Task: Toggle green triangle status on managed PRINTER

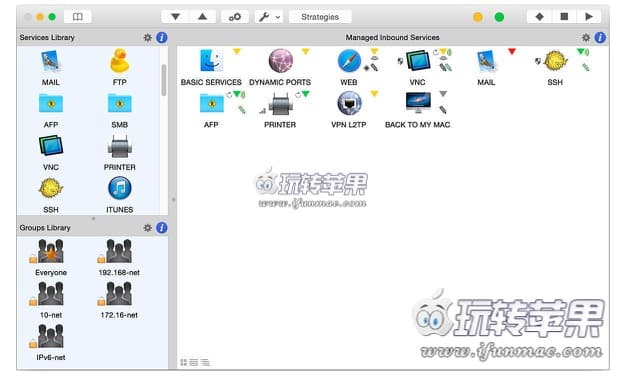Action: (306, 94)
